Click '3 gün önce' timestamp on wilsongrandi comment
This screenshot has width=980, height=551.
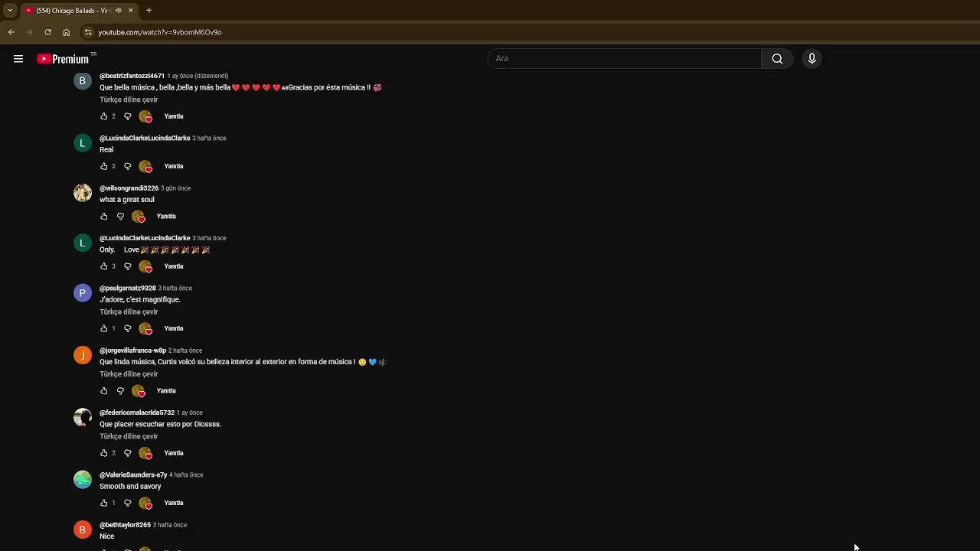tap(175, 188)
